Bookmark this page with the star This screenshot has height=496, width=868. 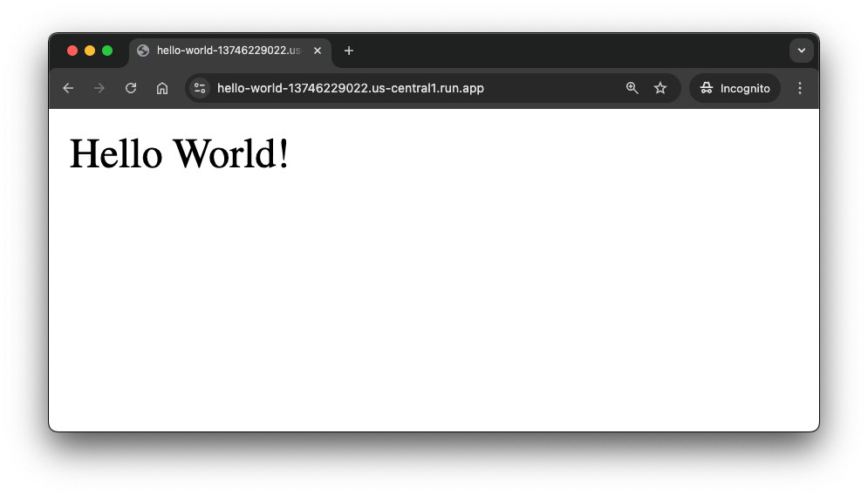click(x=660, y=88)
